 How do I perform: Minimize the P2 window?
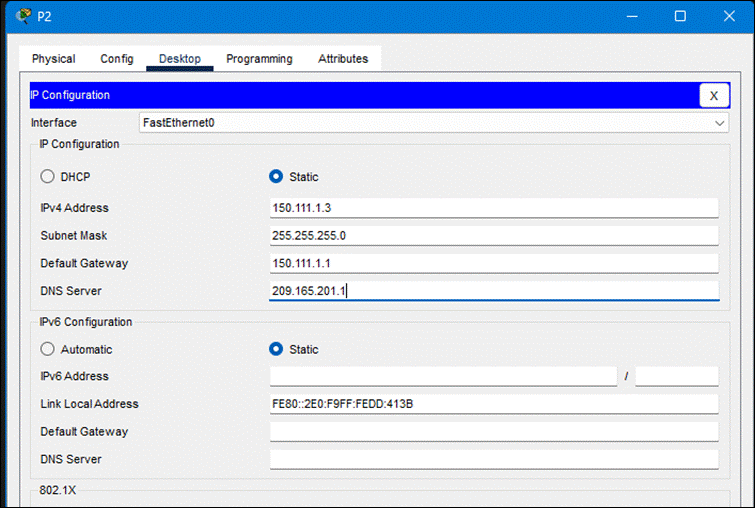point(632,16)
